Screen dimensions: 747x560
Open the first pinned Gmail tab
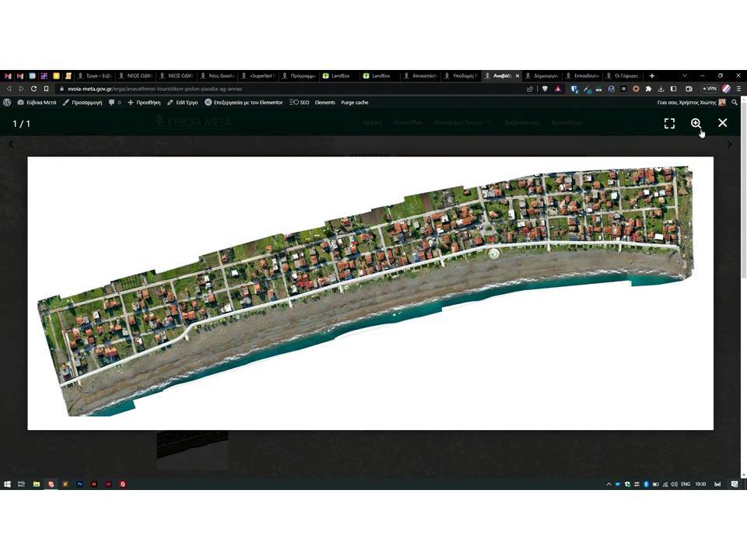(8, 75)
